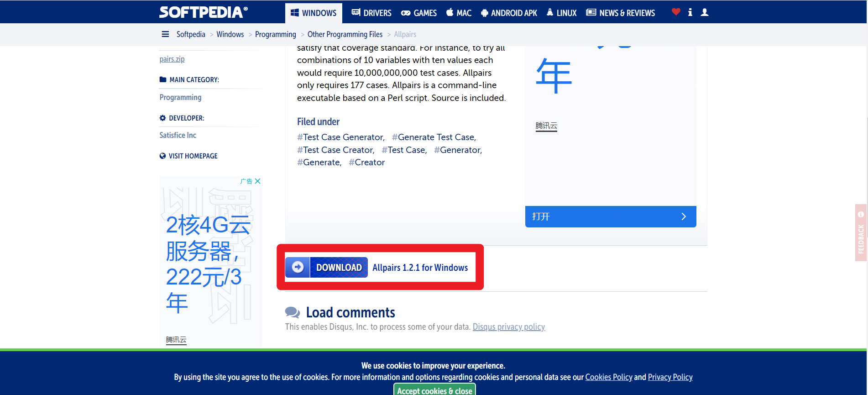
Task: Open the Feedback side tab
Action: (x=861, y=233)
